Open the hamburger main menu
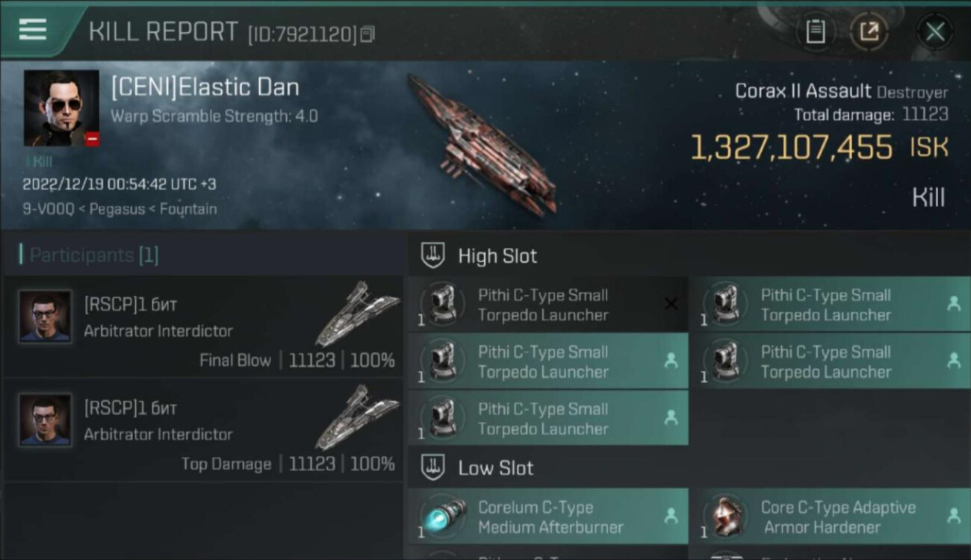This screenshot has width=971, height=560. pyautogui.click(x=33, y=30)
